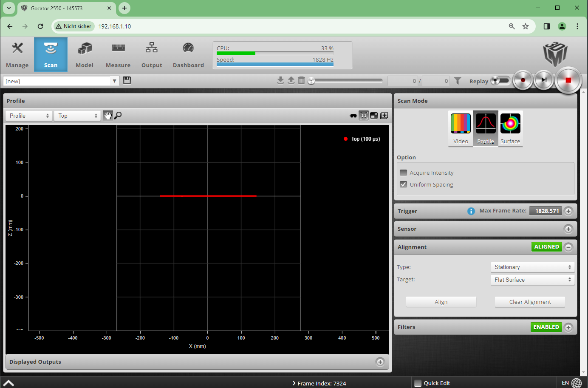Expand the Displayed Outputs section
This screenshot has height=388, width=588.
380,362
